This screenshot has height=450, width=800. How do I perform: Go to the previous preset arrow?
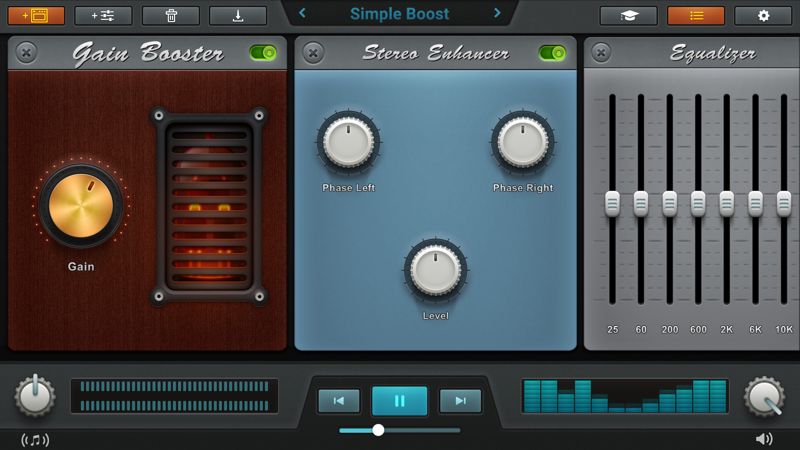[302, 13]
